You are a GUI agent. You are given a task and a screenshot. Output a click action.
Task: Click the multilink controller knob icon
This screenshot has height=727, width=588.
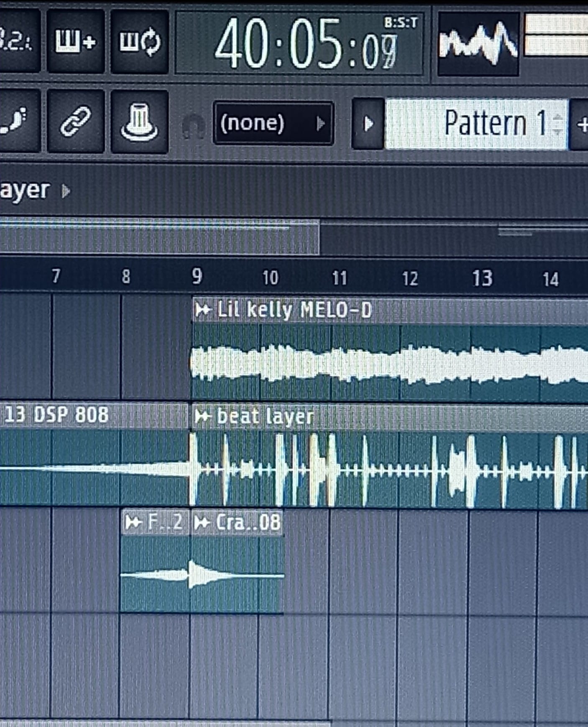pos(140,121)
